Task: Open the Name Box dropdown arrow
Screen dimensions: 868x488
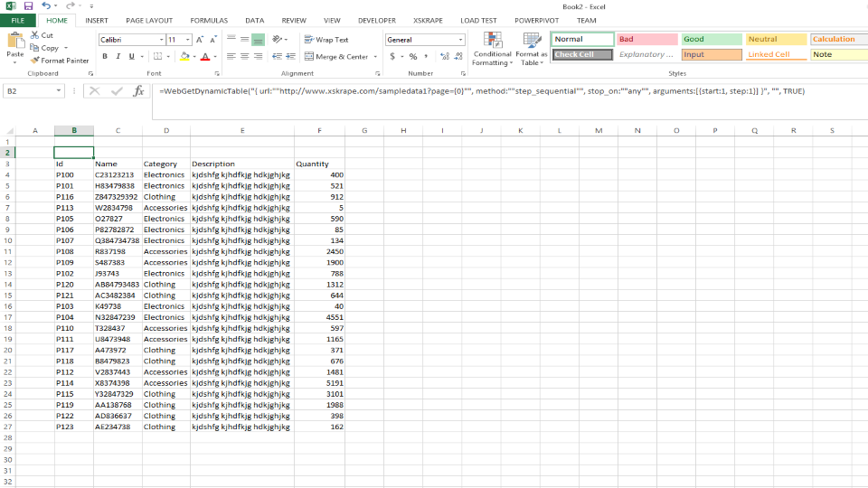Action: [58, 90]
